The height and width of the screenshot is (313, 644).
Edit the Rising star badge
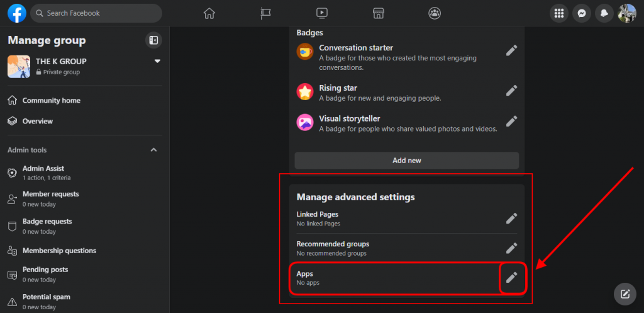coord(511,91)
